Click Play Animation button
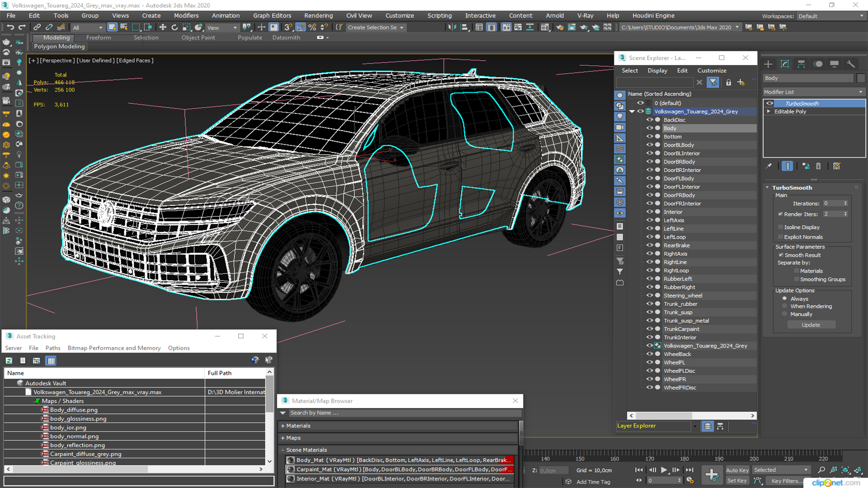 click(x=664, y=470)
